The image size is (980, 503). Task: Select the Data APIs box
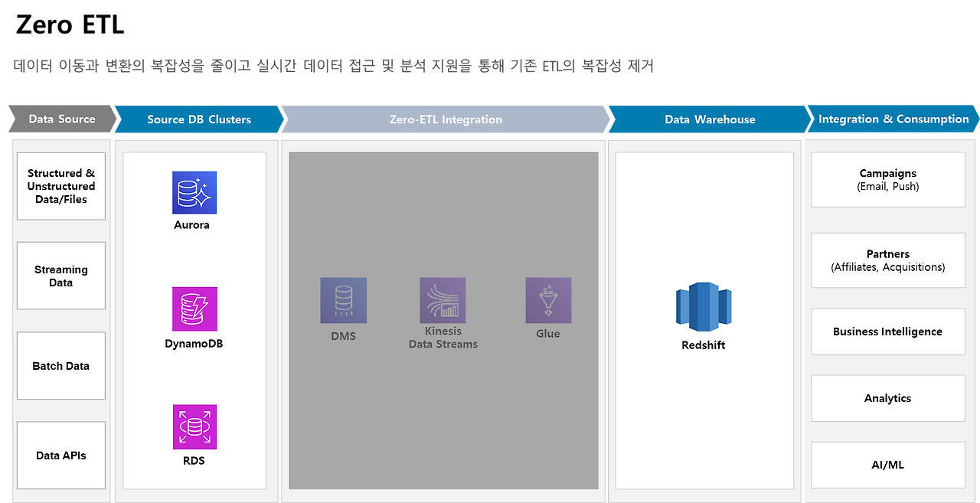tap(61, 456)
